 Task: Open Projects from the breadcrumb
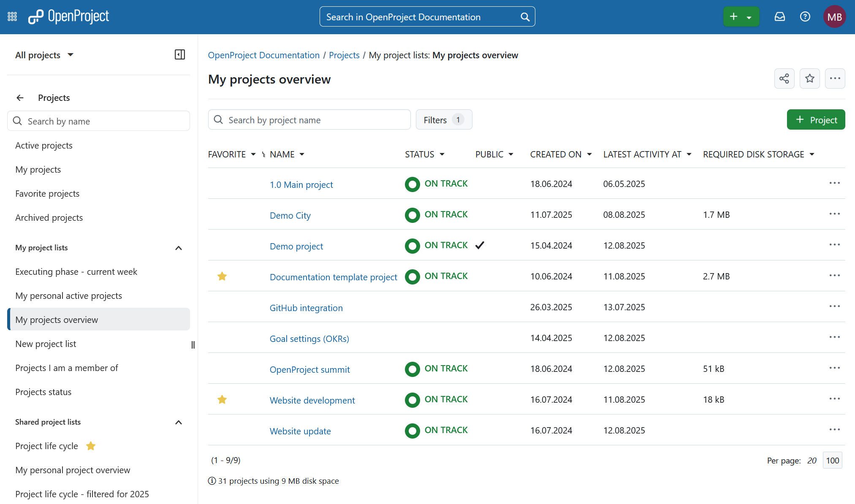pos(344,55)
